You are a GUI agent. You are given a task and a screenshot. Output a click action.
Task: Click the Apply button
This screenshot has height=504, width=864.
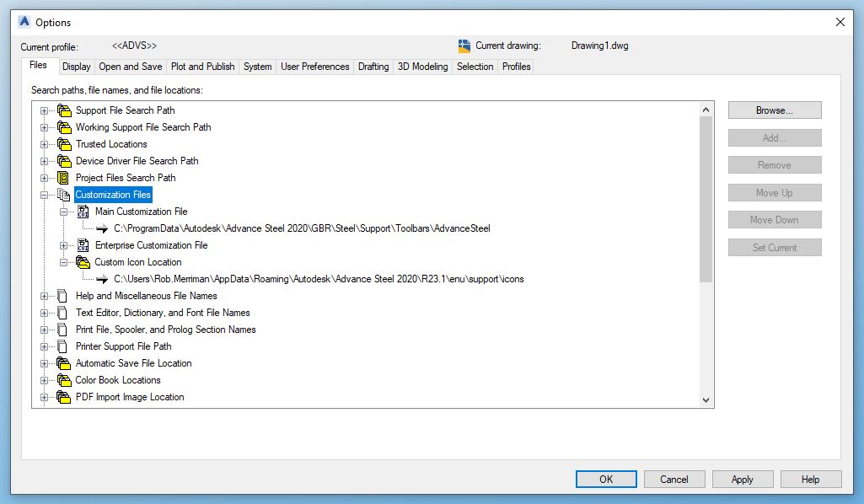pos(742,479)
